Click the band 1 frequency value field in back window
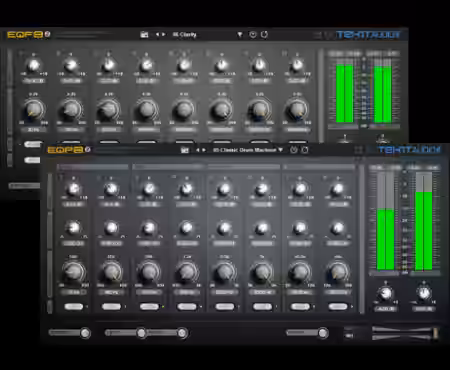The width and height of the screenshot is (450, 370). pyautogui.click(x=33, y=129)
